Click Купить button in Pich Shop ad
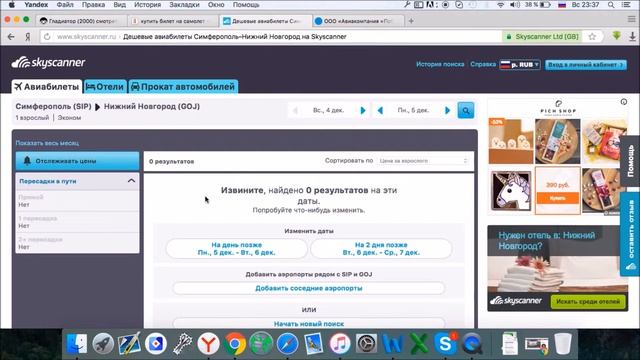 click(558, 198)
